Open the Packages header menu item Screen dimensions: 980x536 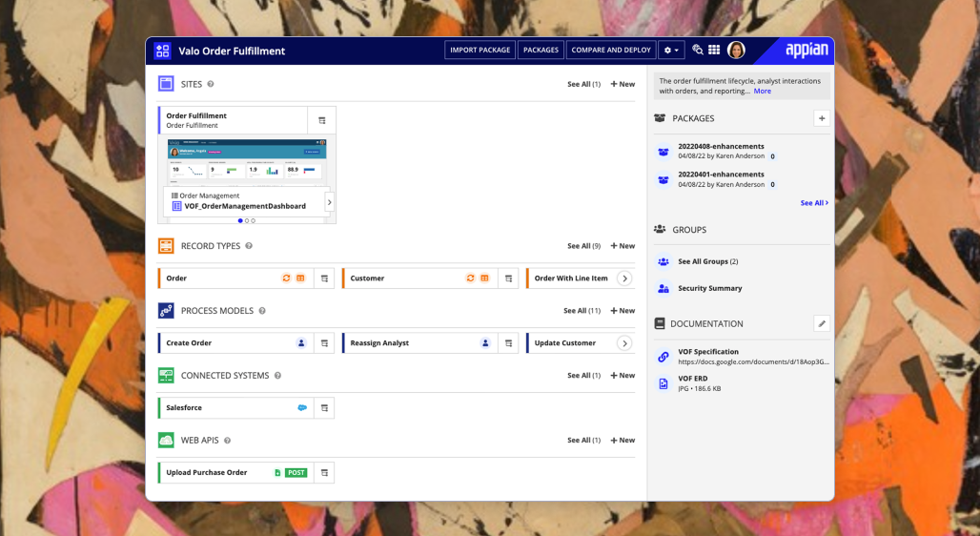[541, 51]
